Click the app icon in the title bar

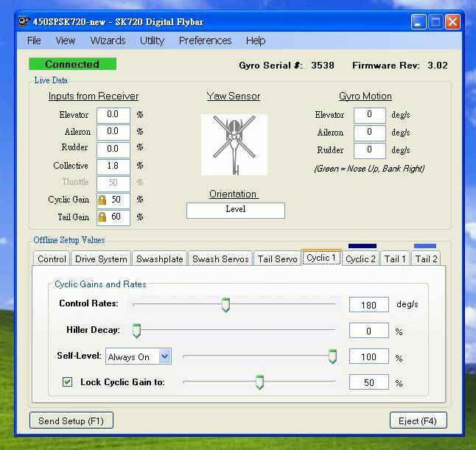point(24,22)
